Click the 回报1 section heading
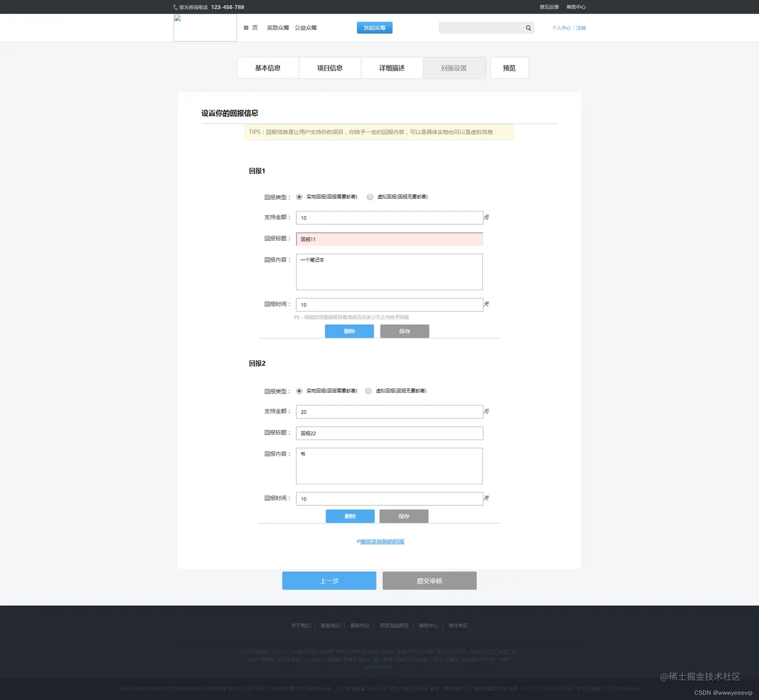The height and width of the screenshot is (700, 759). coord(257,171)
